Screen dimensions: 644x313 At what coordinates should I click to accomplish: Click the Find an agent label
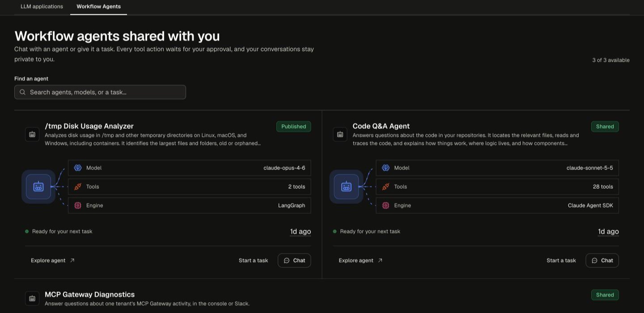31,79
